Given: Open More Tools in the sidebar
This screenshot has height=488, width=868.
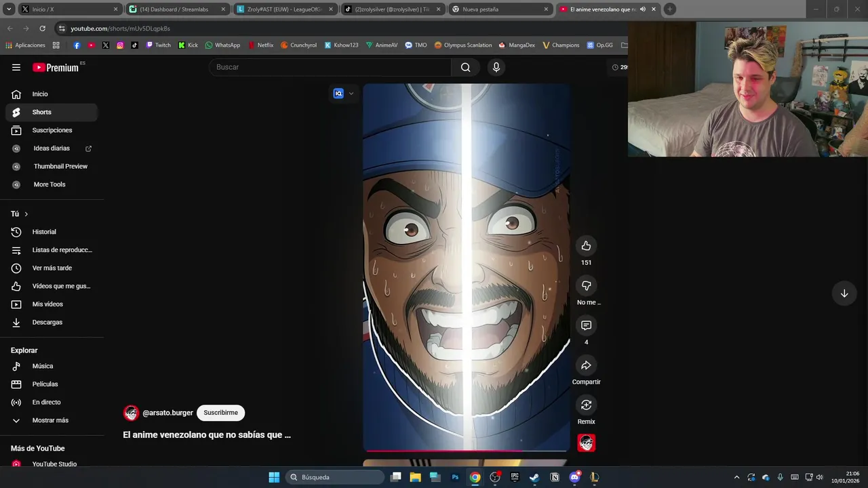Looking at the screenshot, I should point(52,184).
